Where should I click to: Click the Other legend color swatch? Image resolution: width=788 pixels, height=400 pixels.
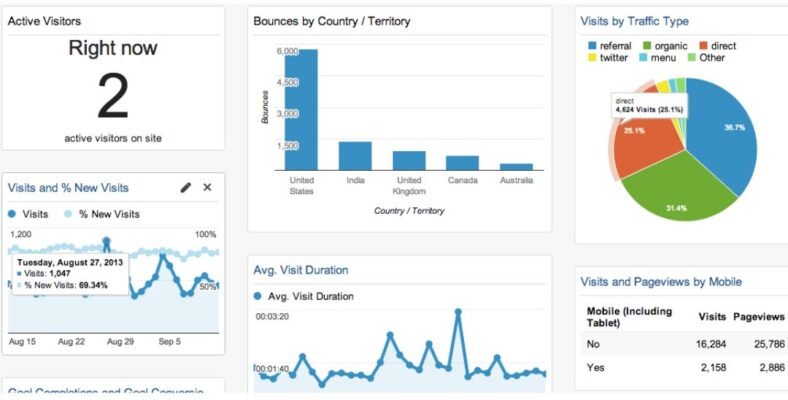tap(691, 58)
